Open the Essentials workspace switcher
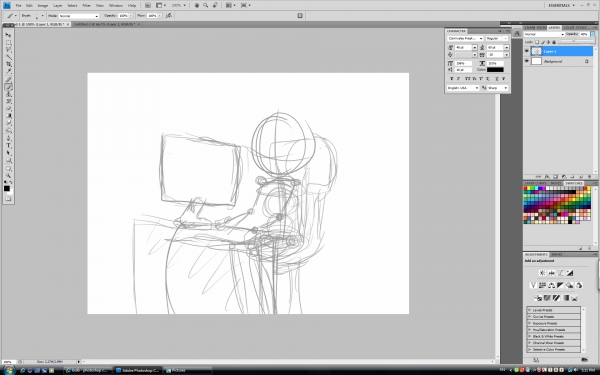The image size is (600, 375). click(561, 5)
